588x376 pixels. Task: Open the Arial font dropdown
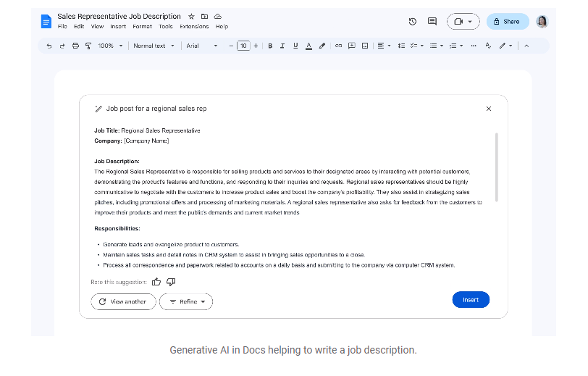pyautogui.click(x=201, y=46)
